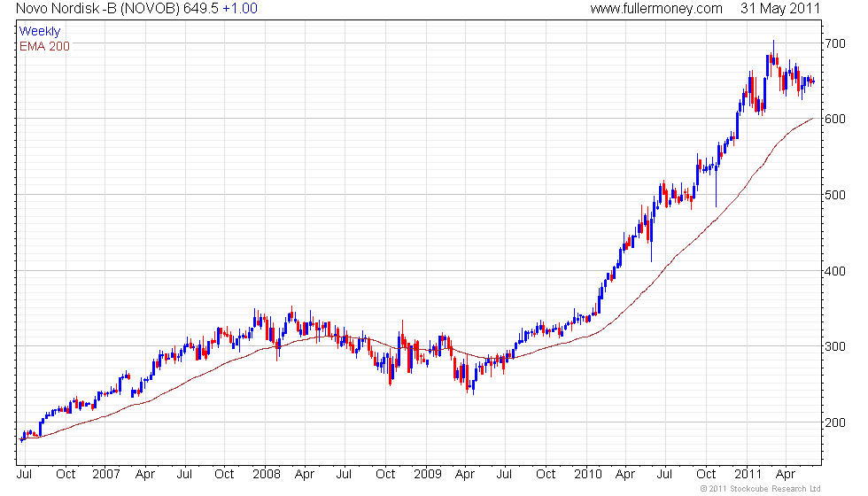Click the first Jul label on time axis
The height and width of the screenshot is (496, 868).
coord(25,475)
